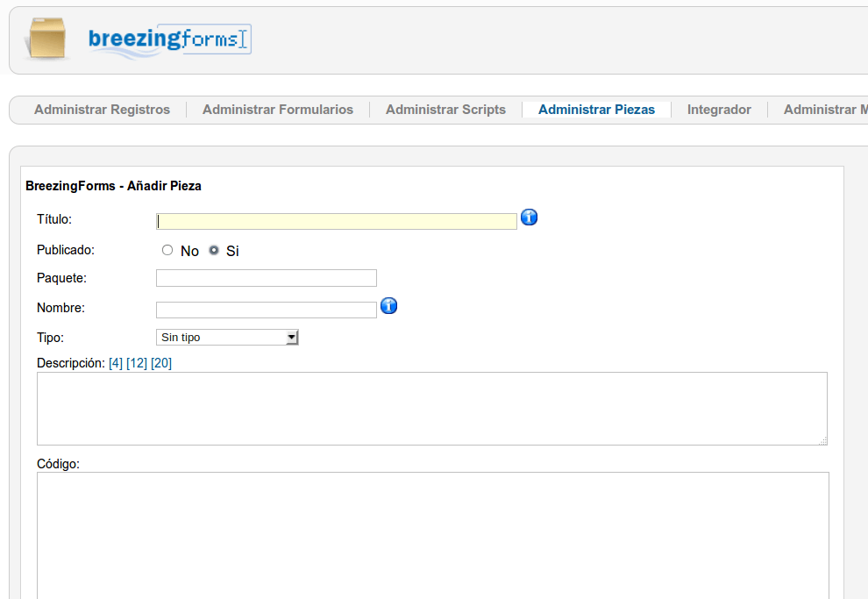Go to Administrar Scripts tab

click(x=445, y=110)
